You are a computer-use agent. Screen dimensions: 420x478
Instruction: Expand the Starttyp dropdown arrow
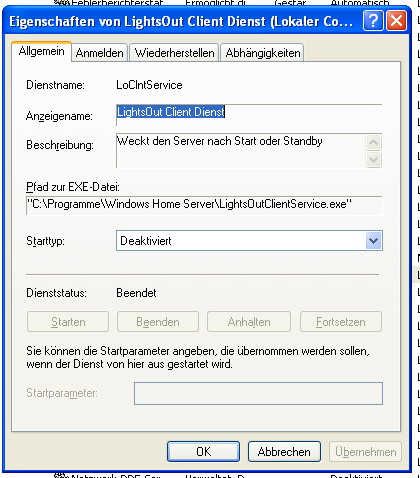374,240
